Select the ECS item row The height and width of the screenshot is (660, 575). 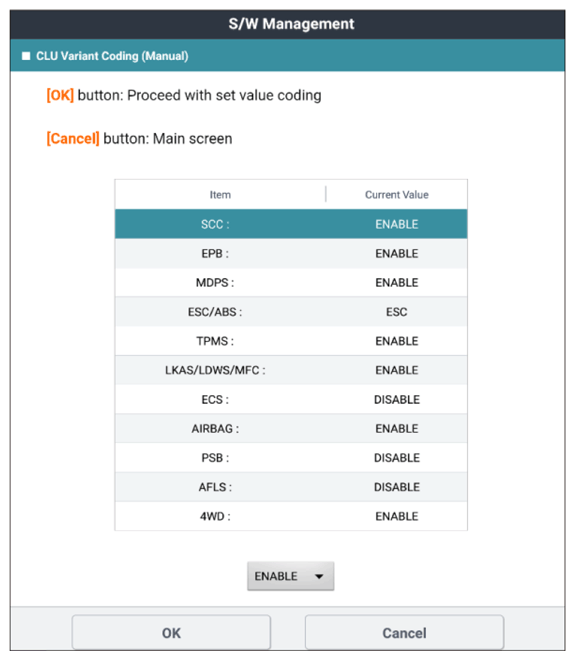click(x=291, y=399)
